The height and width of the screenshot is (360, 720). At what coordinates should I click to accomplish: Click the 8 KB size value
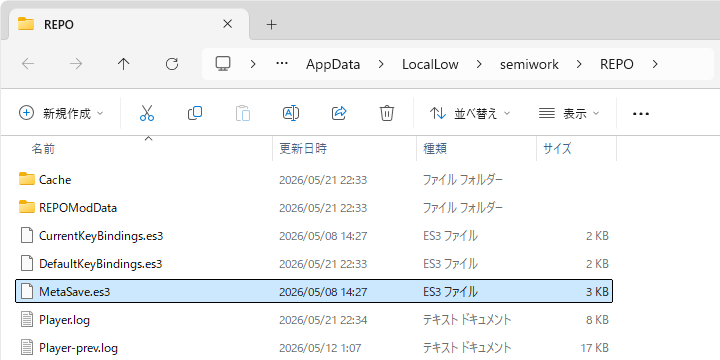click(x=597, y=320)
